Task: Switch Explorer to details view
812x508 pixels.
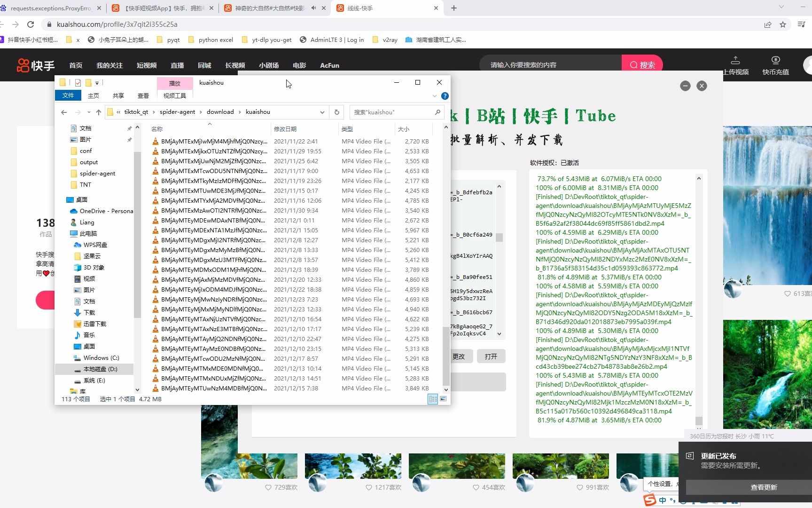Action: pos(433,399)
